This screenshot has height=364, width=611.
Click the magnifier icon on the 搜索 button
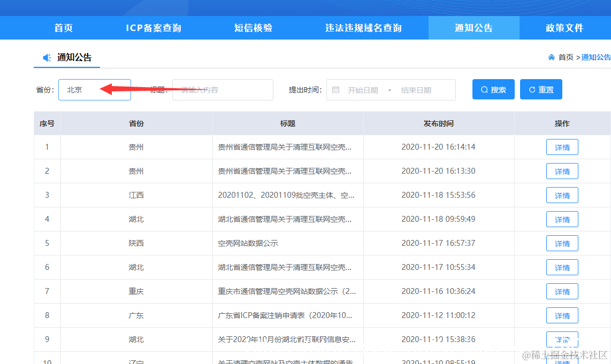[484, 89]
